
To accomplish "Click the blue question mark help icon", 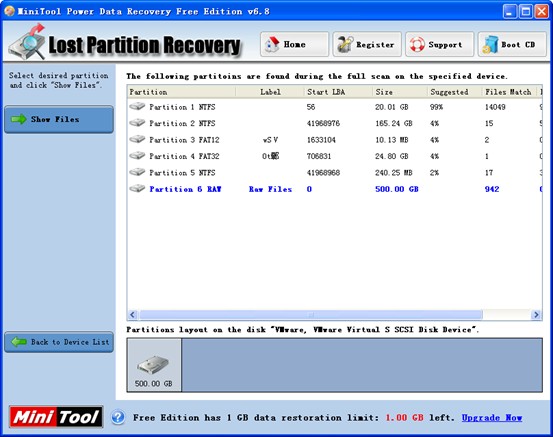I will (x=118, y=418).
